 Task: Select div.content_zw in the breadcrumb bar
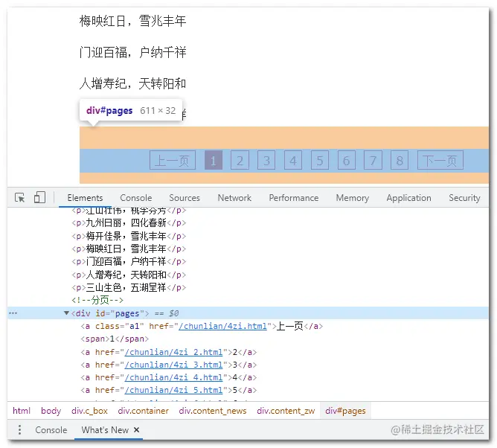click(x=286, y=411)
